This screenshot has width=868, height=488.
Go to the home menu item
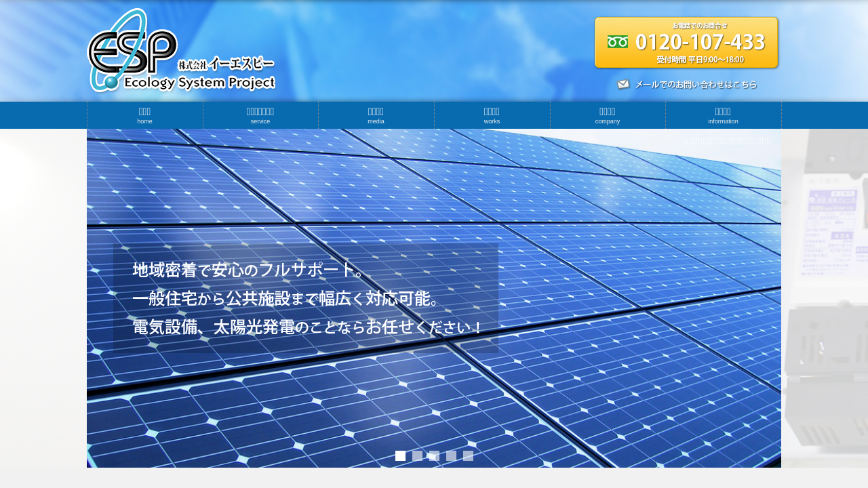click(x=144, y=115)
